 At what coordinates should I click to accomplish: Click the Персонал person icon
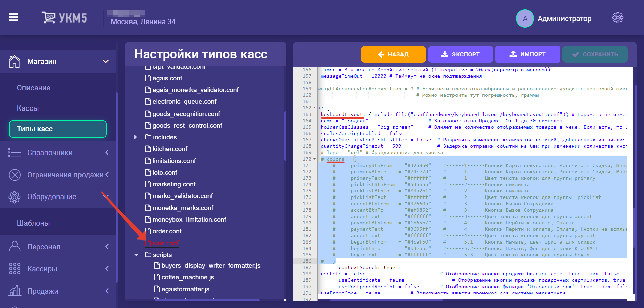pyautogui.click(x=14, y=247)
